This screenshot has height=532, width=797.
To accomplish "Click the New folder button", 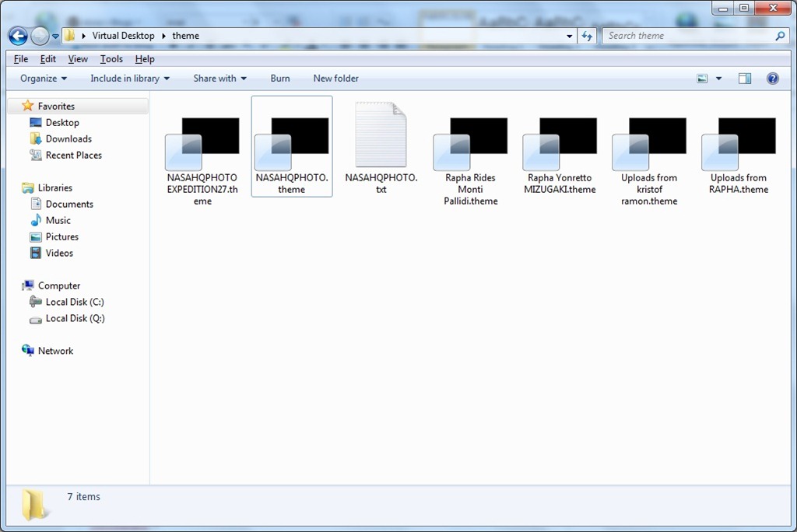I will coord(335,79).
